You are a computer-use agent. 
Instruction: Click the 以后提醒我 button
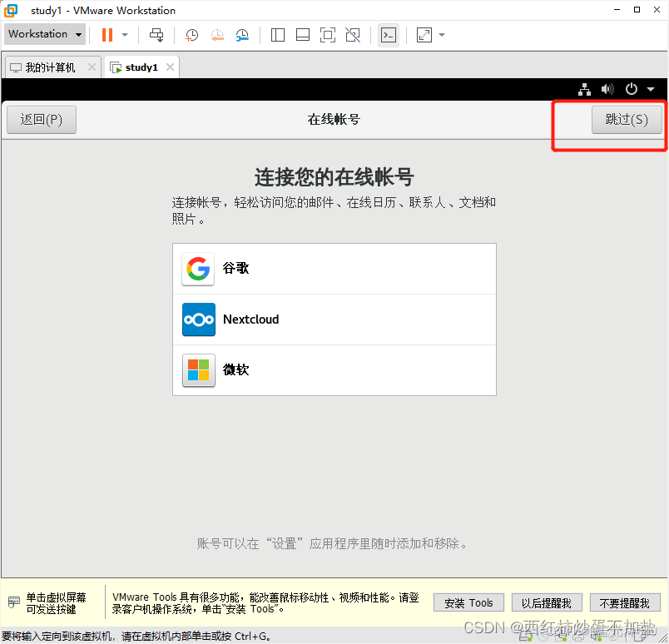coord(547,603)
